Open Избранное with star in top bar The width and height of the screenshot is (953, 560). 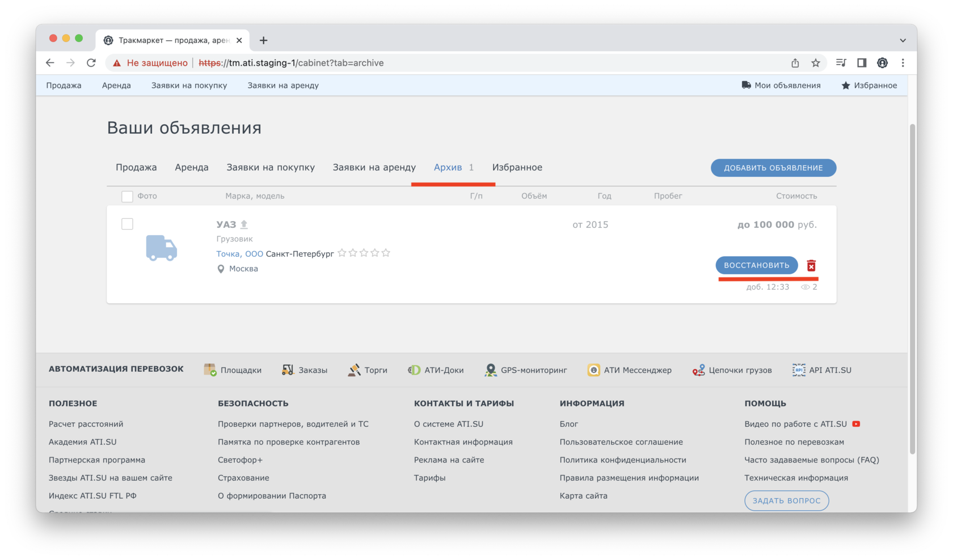point(869,85)
